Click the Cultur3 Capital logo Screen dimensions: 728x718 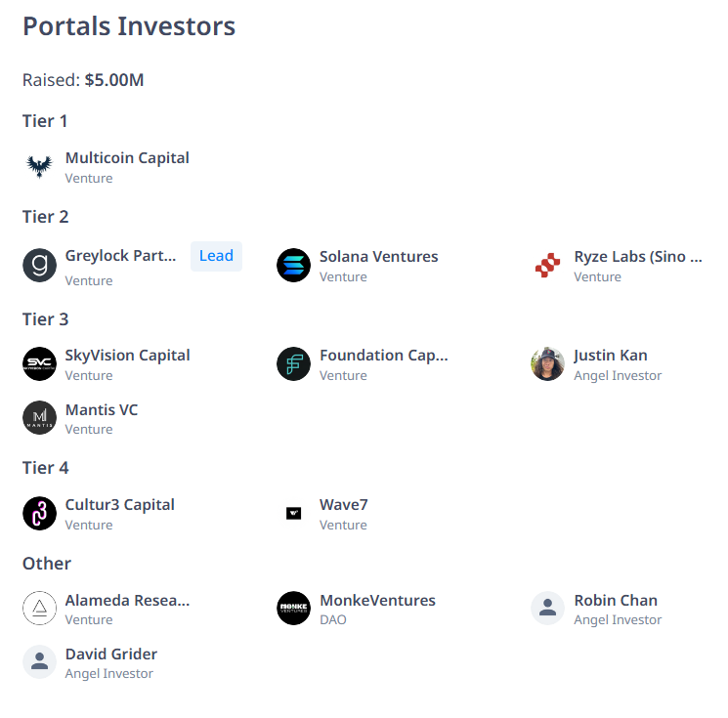click(x=39, y=513)
